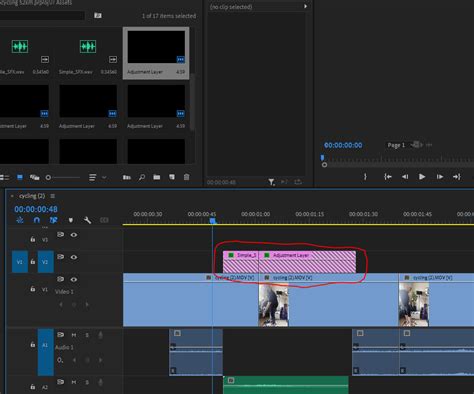
Task: Click the Caption track options icon
Action: 104,220
